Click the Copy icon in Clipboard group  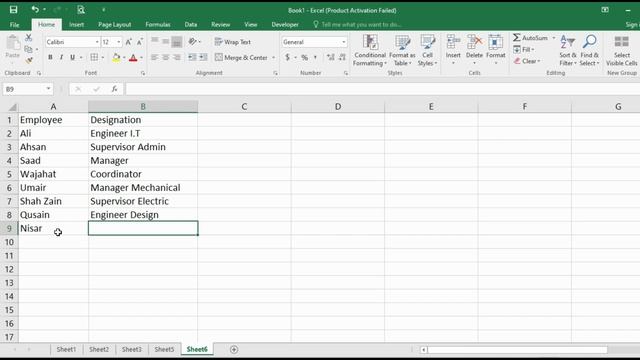click(28, 49)
